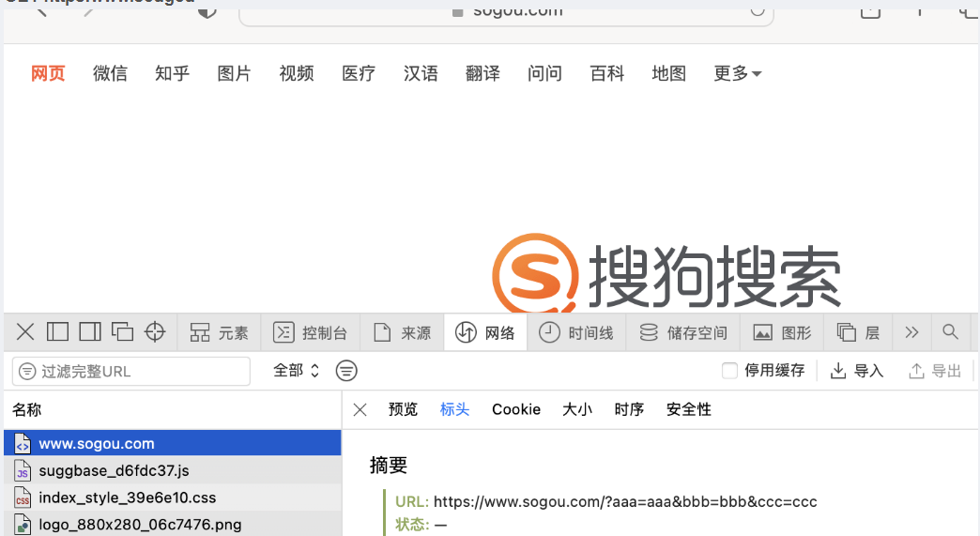Open the 图形 (Graphics) tab
The height and width of the screenshot is (536, 980).
(782, 332)
